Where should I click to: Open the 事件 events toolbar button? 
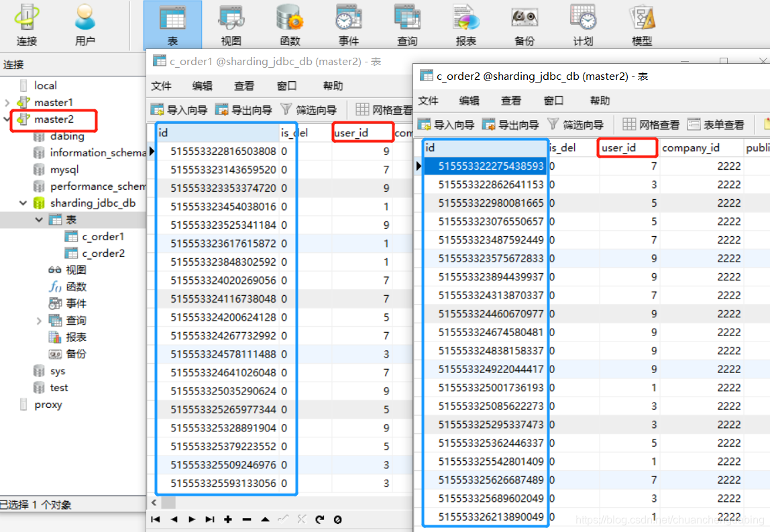(349, 25)
